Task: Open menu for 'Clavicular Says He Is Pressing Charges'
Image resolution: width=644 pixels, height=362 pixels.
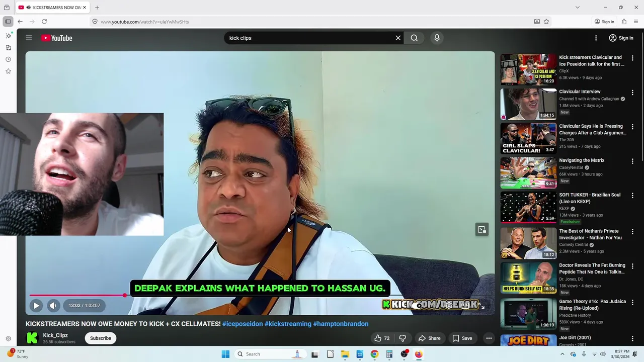Action: pyautogui.click(x=632, y=127)
